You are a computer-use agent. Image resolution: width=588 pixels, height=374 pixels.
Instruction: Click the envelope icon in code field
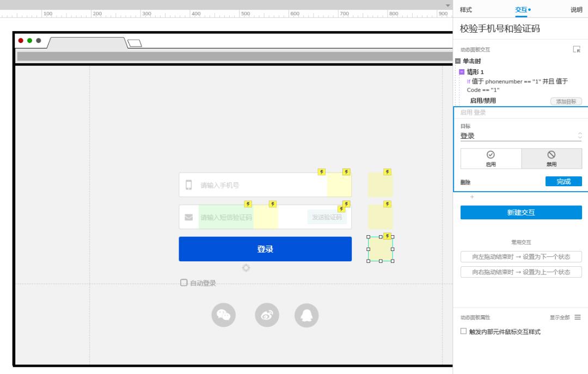point(188,217)
